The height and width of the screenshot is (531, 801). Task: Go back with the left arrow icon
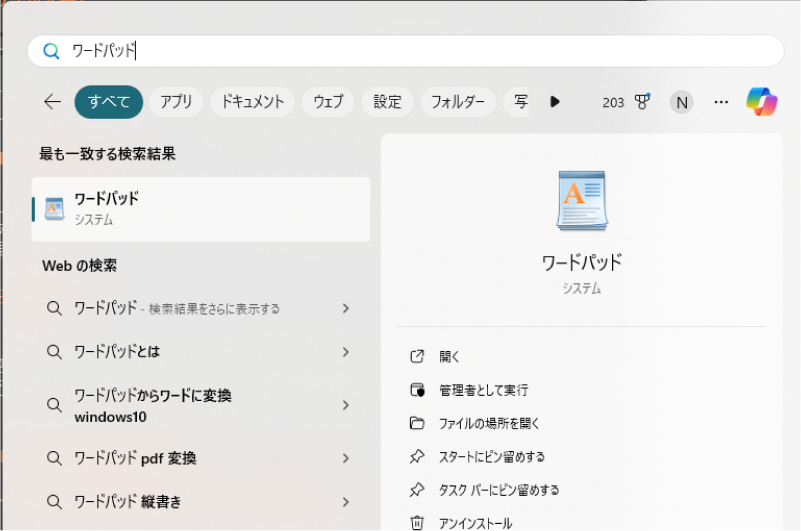[x=53, y=102]
